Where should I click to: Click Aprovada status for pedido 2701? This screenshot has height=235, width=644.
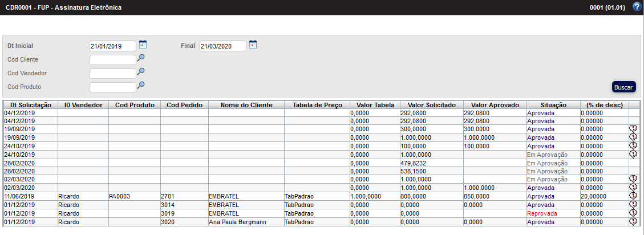click(541, 196)
